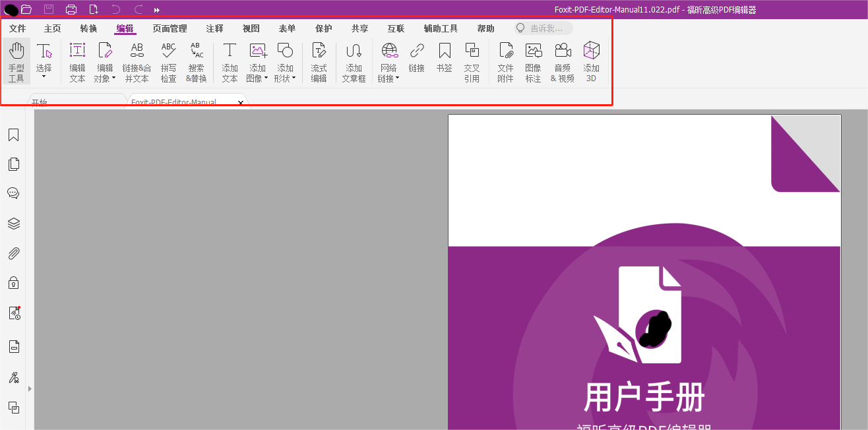Click Cross Reference (交叉引用)
The width and height of the screenshot is (868, 430).
tap(472, 62)
